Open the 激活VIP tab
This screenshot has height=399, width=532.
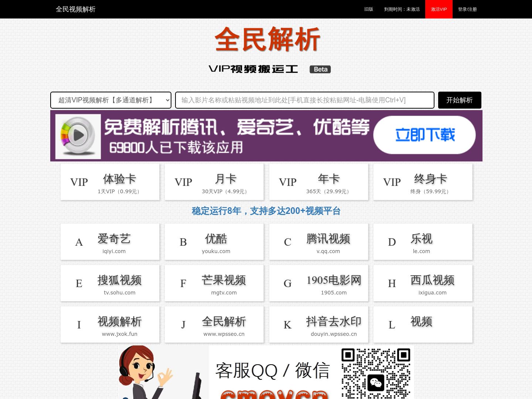439,9
